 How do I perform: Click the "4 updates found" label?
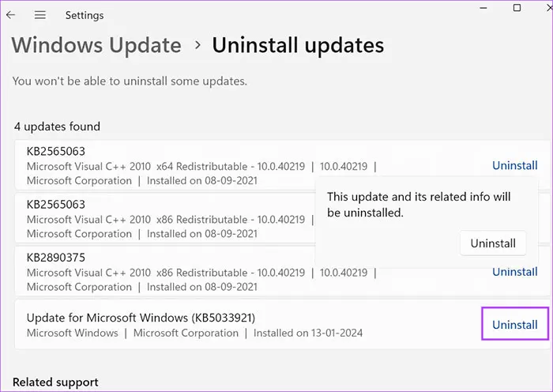pos(57,126)
